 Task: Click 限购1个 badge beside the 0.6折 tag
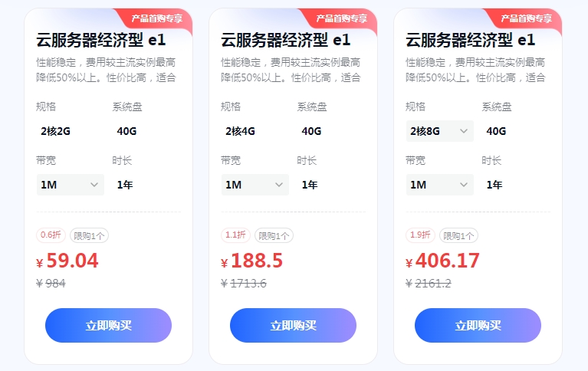coord(90,236)
